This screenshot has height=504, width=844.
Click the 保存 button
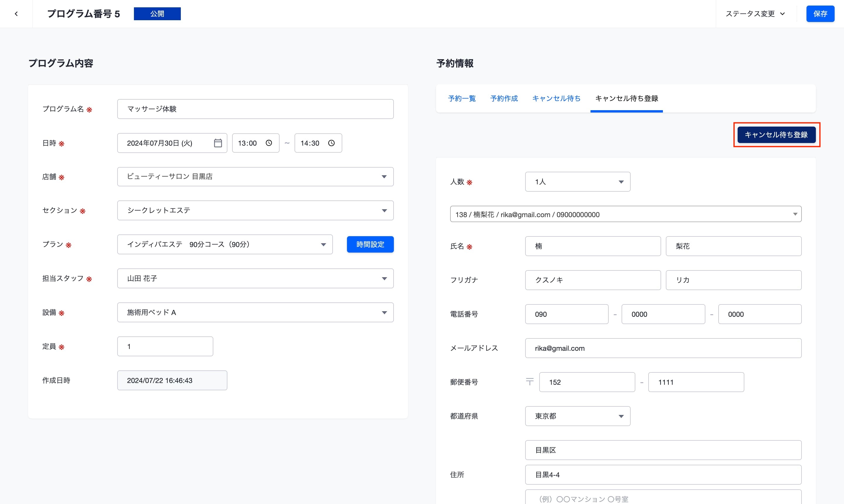click(x=820, y=14)
